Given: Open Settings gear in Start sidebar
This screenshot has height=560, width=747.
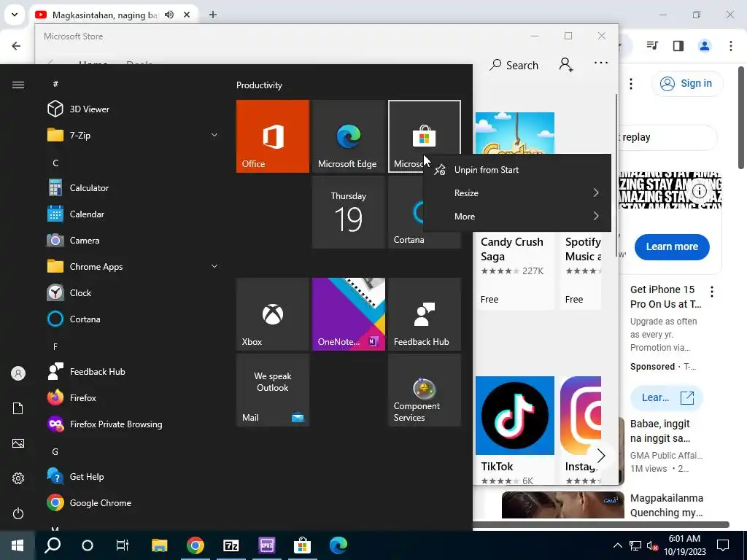Looking at the screenshot, I should pyautogui.click(x=18, y=478).
